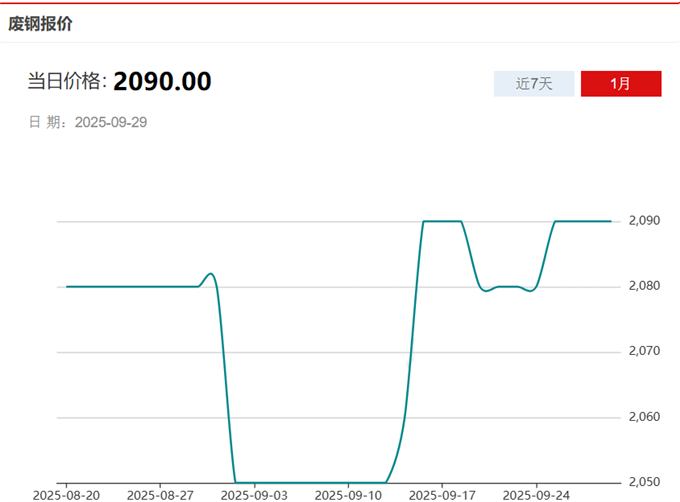Click the 2,090 y-axis label
This screenshot has height=502, width=680.
645,220
